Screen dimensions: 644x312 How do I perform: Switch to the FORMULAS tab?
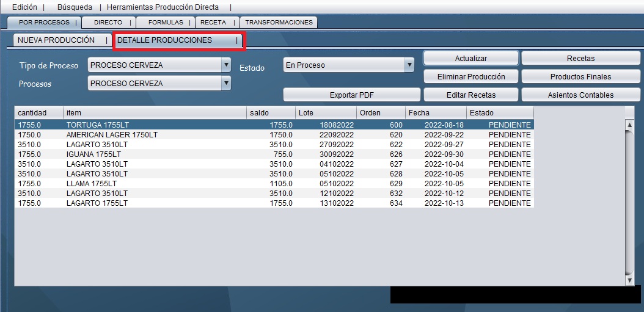point(166,23)
